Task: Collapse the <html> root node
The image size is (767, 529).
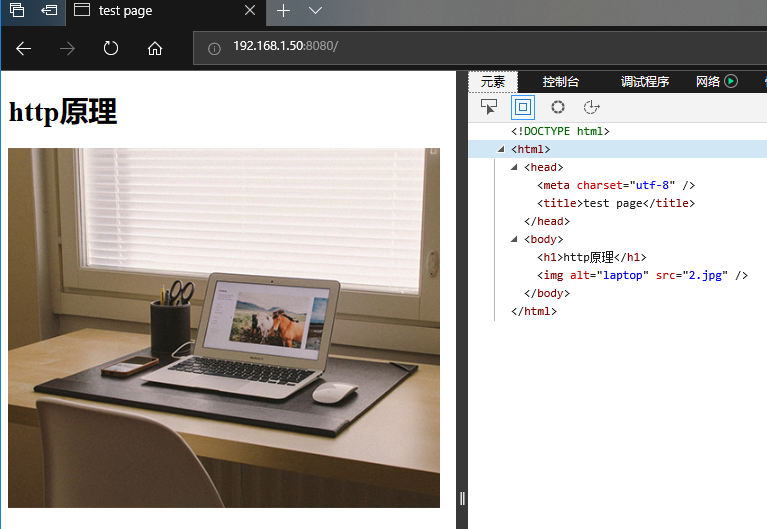Action: pos(501,149)
